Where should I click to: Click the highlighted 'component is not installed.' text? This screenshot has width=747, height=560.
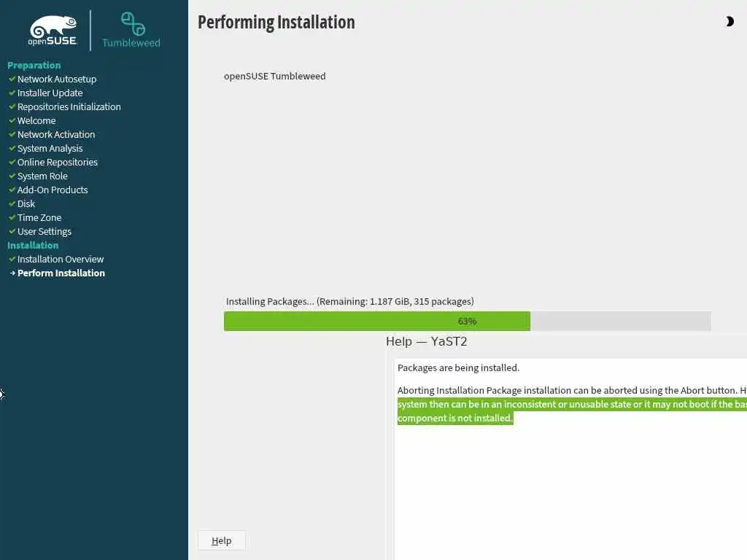click(x=455, y=418)
